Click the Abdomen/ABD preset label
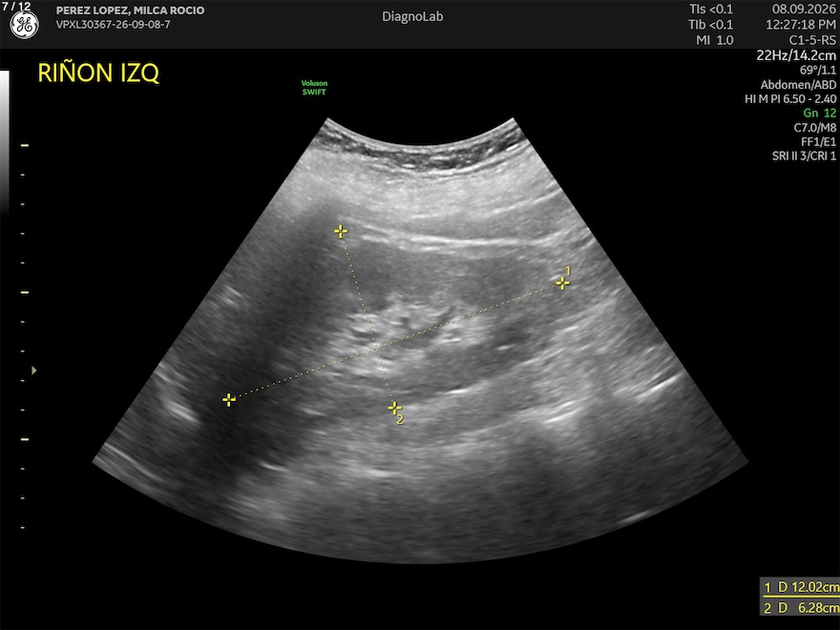The width and height of the screenshot is (840, 630). point(798,85)
